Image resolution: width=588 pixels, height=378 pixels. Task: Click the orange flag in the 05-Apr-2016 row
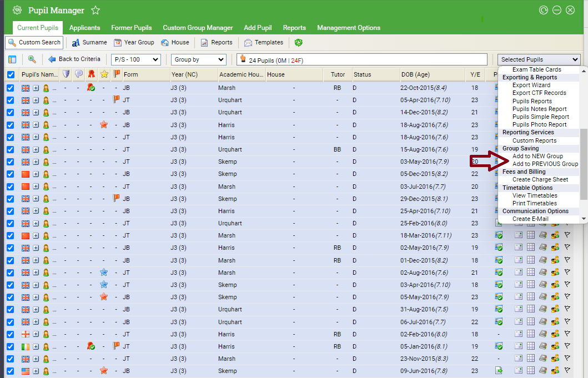(x=116, y=100)
